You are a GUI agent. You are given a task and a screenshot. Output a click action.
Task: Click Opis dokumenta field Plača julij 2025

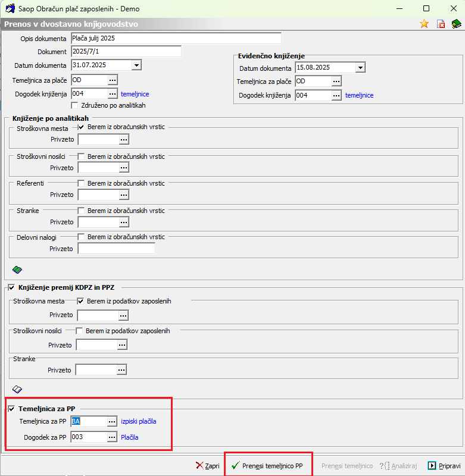tap(176, 38)
